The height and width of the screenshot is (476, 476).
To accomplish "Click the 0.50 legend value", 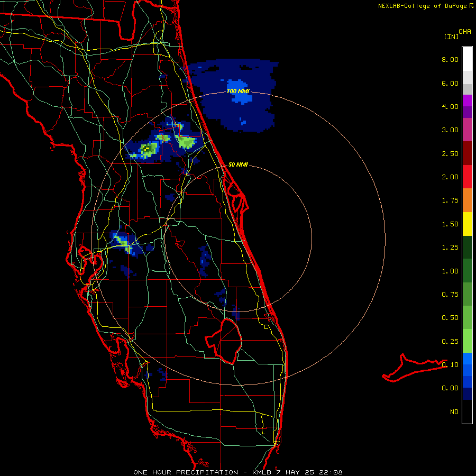I will tap(450, 318).
